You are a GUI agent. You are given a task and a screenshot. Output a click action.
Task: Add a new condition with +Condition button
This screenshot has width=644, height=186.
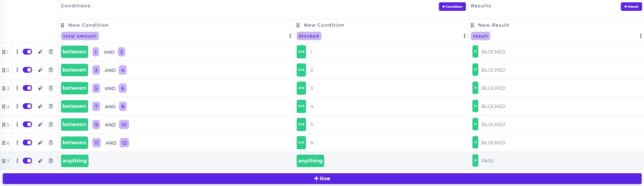tap(452, 7)
